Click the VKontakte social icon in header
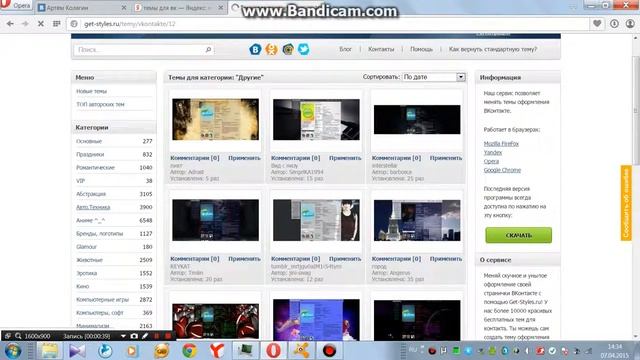The width and height of the screenshot is (640, 360). pos(255,49)
